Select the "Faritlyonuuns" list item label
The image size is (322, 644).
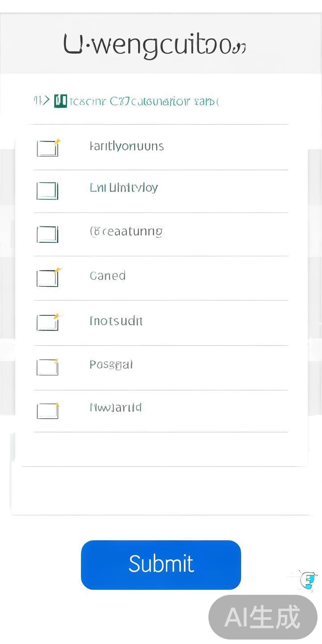point(127,146)
